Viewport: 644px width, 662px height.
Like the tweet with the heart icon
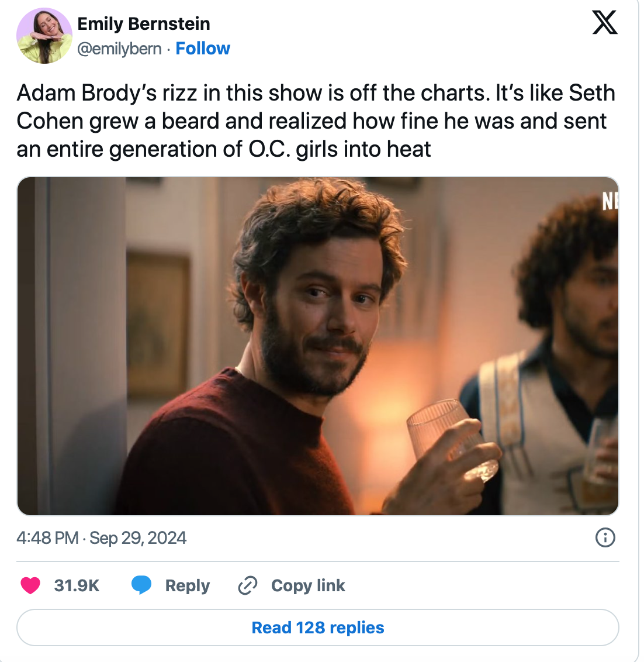point(30,585)
